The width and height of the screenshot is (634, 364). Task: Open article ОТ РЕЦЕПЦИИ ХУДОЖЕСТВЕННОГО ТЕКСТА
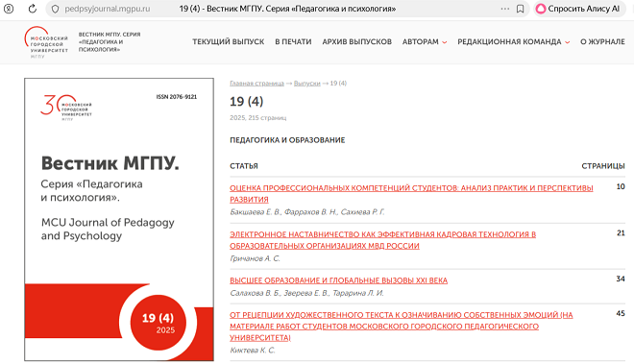tap(402, 326)
